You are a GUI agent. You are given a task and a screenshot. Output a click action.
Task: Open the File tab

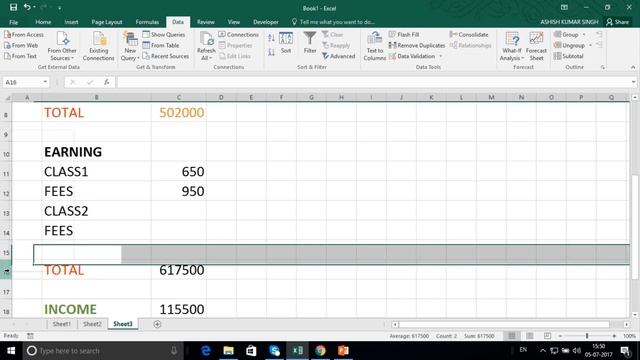[x=13, y=22]
